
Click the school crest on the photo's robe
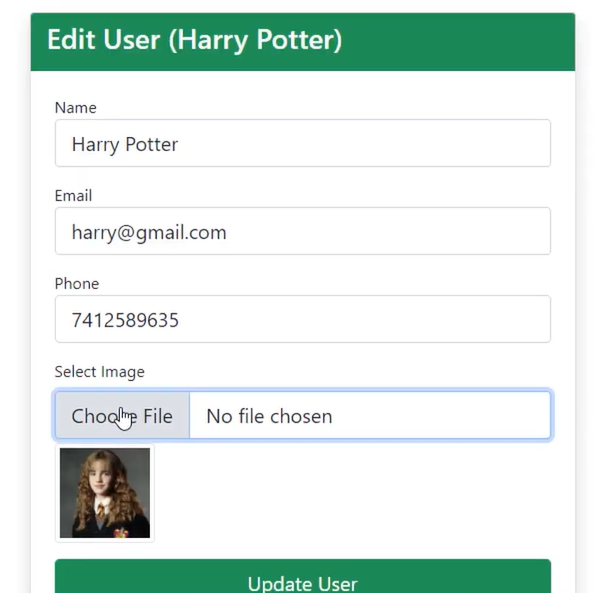(121, 532)
